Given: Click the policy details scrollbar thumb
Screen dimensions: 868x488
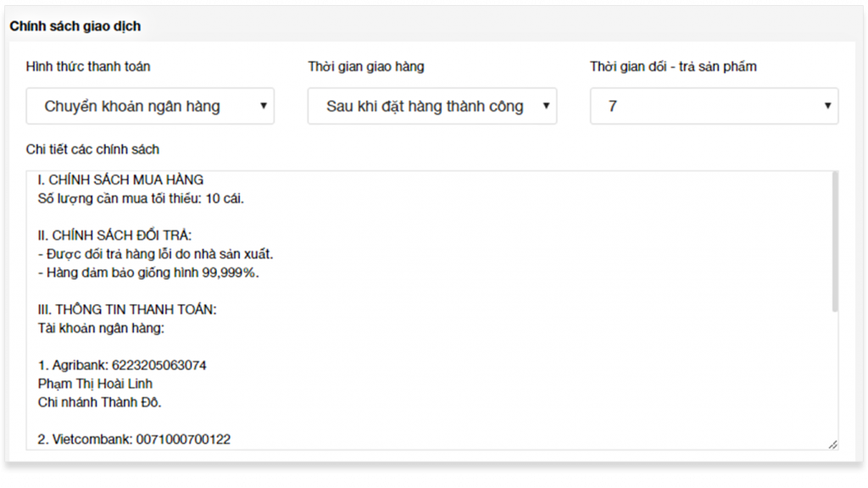Looking at the screenshot, I should click(x=835, y=241).
